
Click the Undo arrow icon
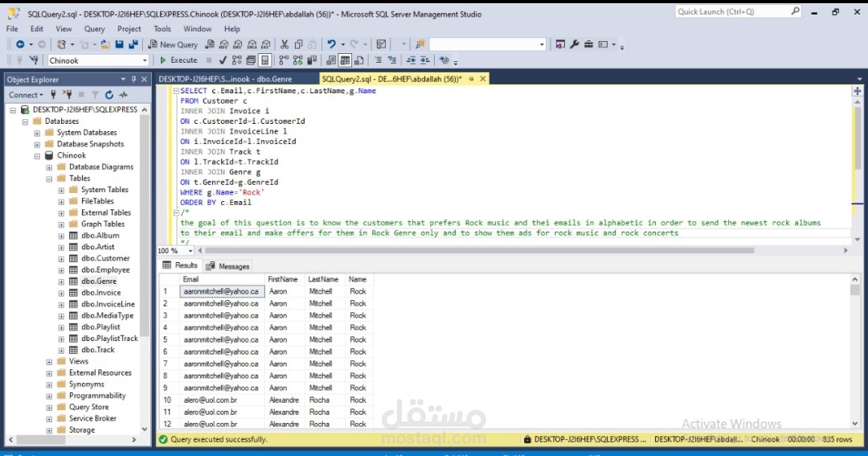coord(331,44)
